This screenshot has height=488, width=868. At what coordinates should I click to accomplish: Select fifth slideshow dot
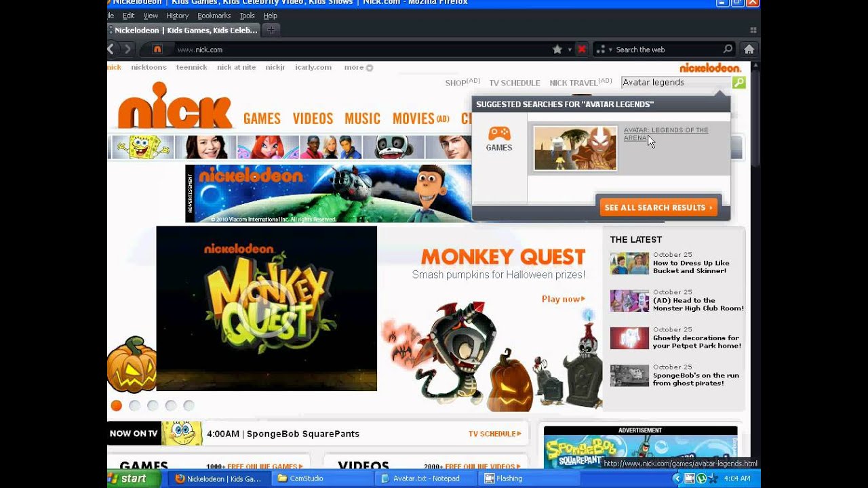pyautogui.click(x=189, y=405)
